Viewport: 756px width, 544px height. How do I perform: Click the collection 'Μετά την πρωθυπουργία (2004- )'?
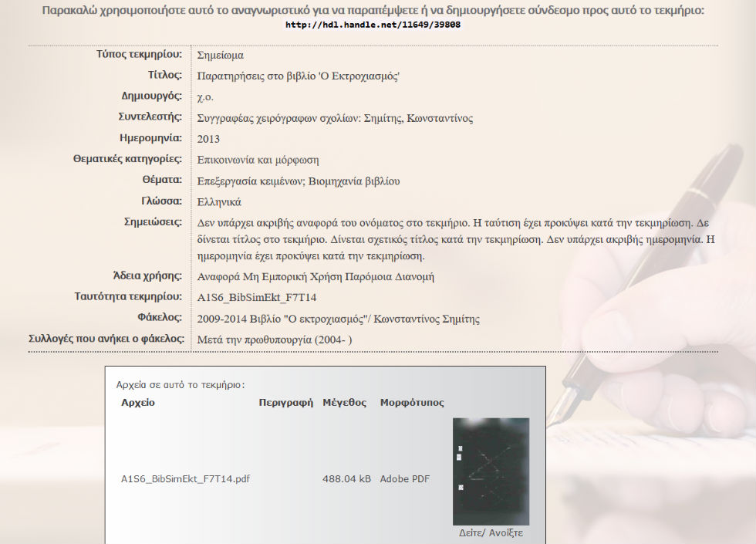click(275, 340)
